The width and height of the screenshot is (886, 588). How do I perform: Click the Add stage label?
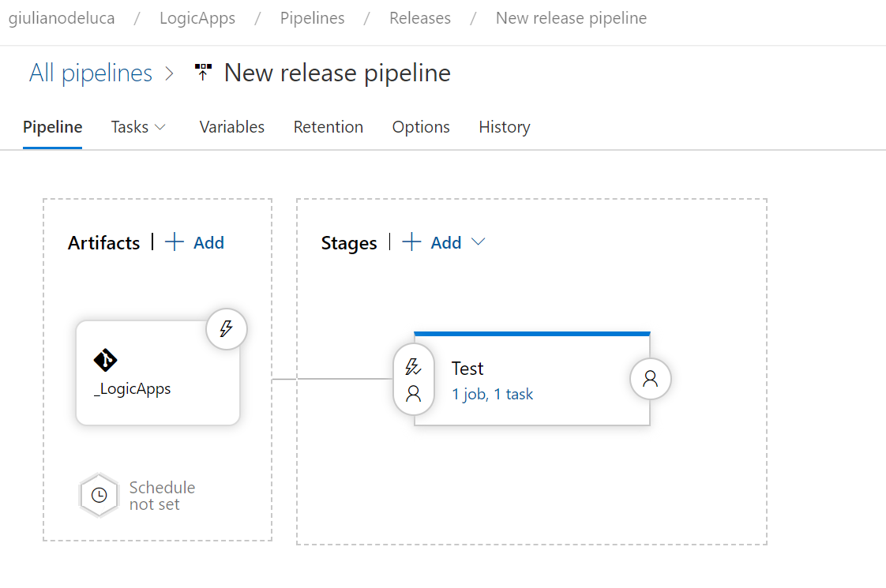[x=446, y=242]
